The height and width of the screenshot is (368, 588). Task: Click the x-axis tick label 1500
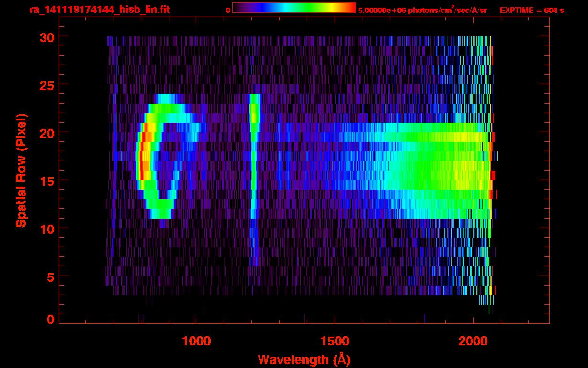(x=334, y=341)
